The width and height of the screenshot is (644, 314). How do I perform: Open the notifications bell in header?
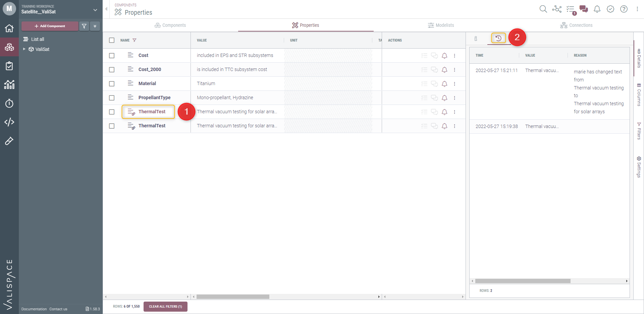(x=597, y=9)
